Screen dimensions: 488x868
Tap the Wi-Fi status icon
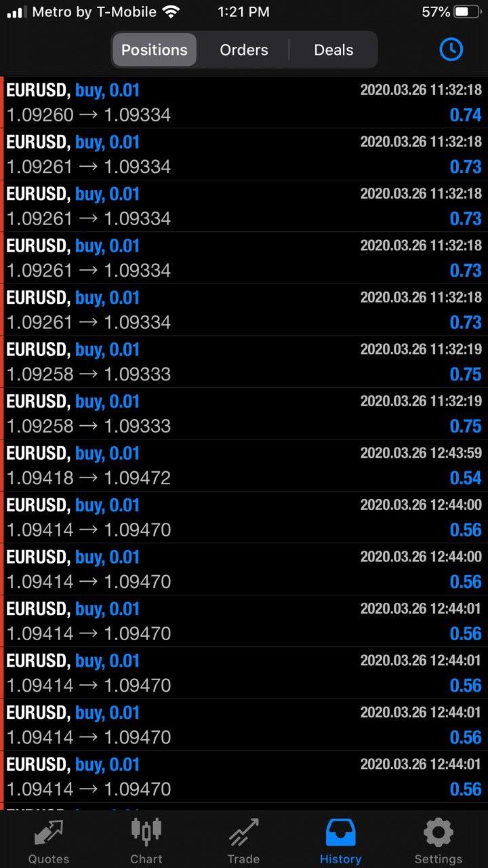171,12
